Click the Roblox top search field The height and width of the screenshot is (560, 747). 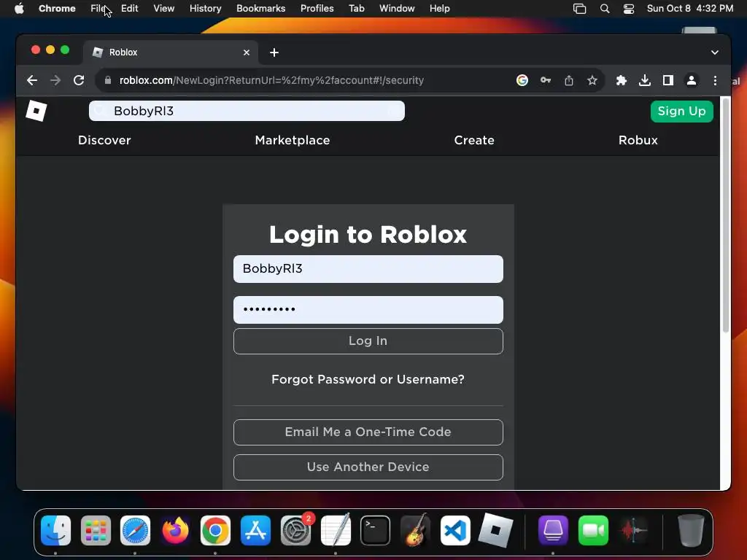tap(247, 111)
